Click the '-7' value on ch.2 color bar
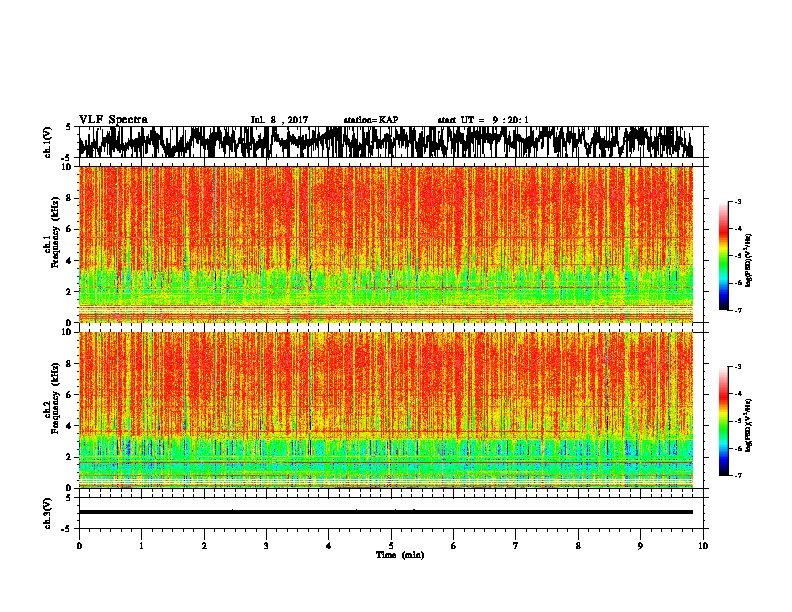Image resolution: width=792 pixels, height=612 pixels. (x=738, y=476)
